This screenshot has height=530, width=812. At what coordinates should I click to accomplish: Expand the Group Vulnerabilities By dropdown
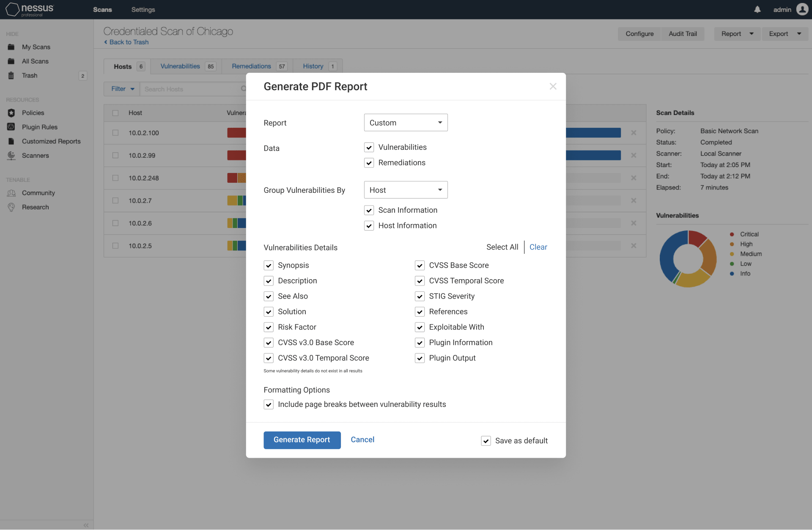[x=406, y=189]
